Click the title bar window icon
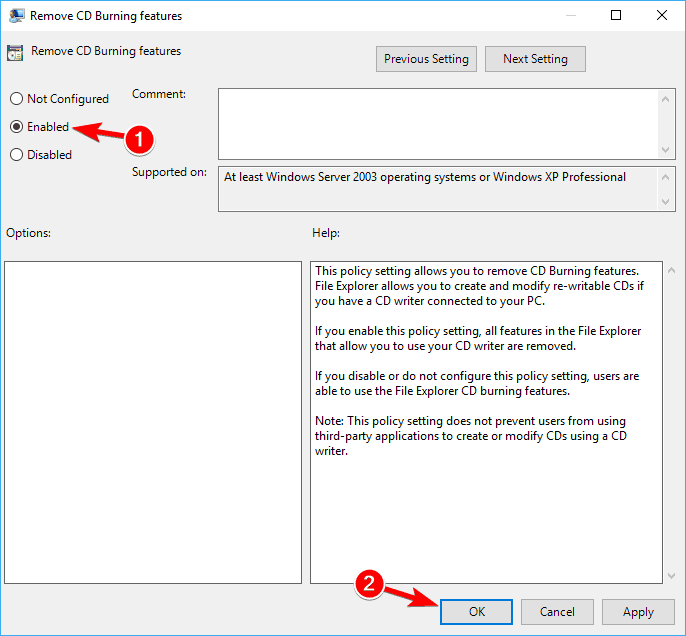 16,16
